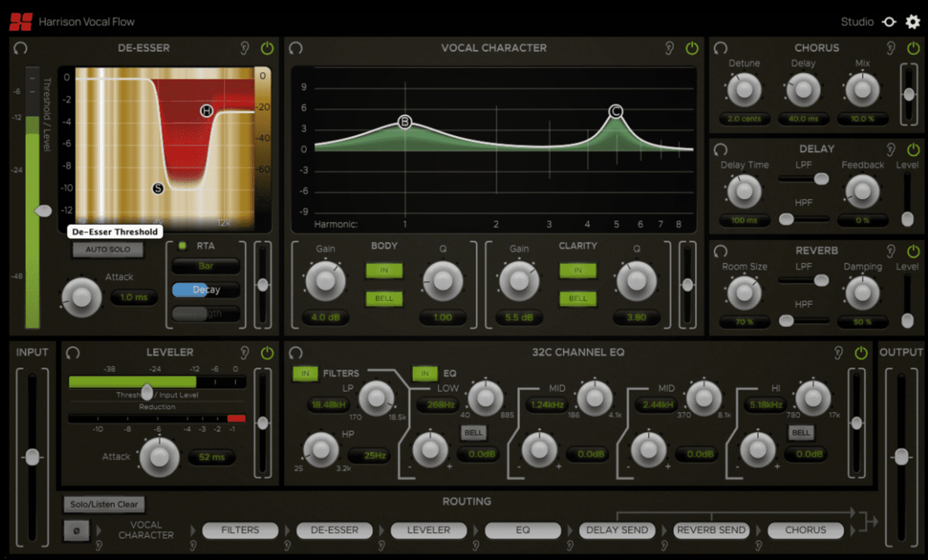This screenshot has width=928, height=560.
Task: Click the 32C Channel EQ ear icon
Action: coord(838,353)
